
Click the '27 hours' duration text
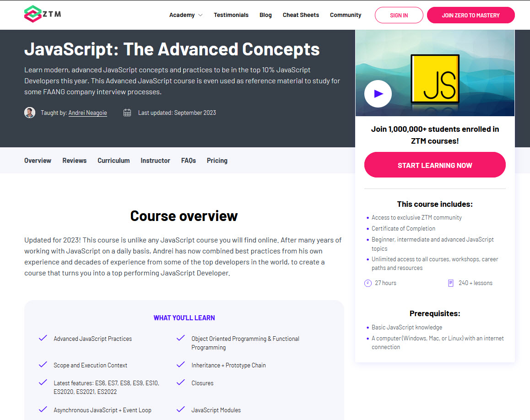(x=385, y=283)
